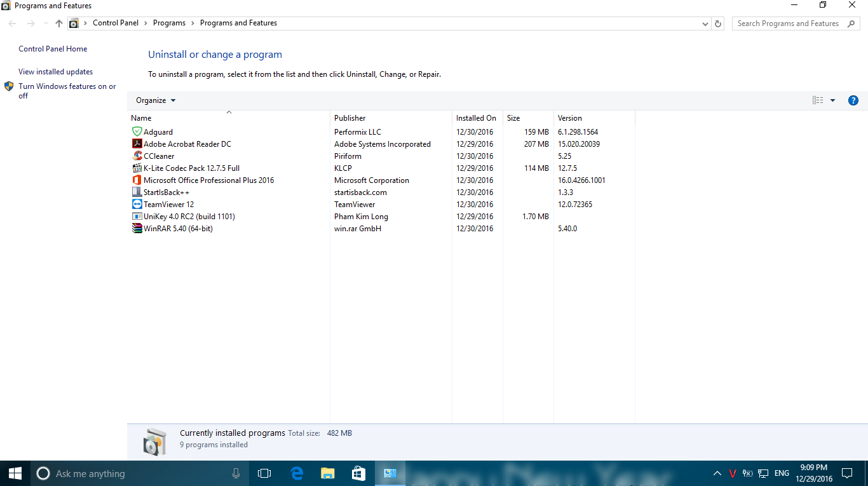The height and width of the screenshot is (486, 868).
Task: Click the WinRAR 5.40 books icon
Action: pyautogui.click(x=137, y=228)
